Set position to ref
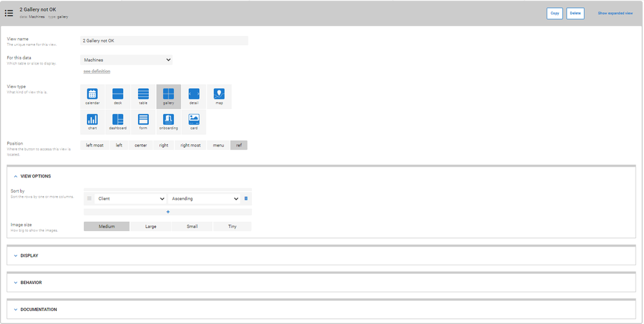 (239, 145)
